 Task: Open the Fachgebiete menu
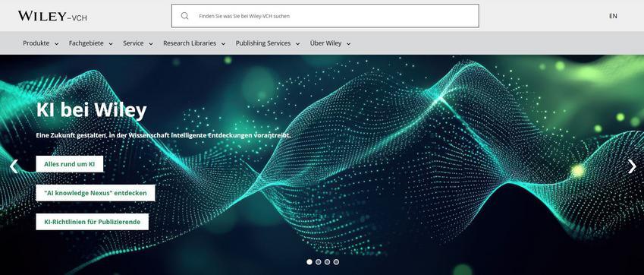point(86,43)
